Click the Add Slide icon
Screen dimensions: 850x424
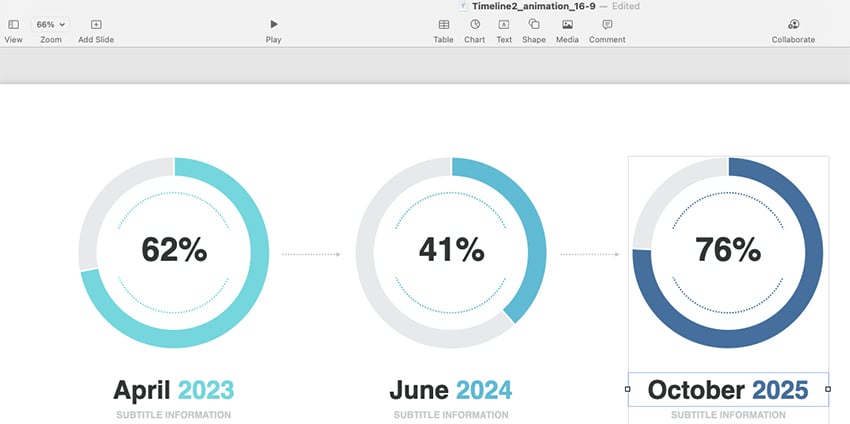(x=96, y=24)
